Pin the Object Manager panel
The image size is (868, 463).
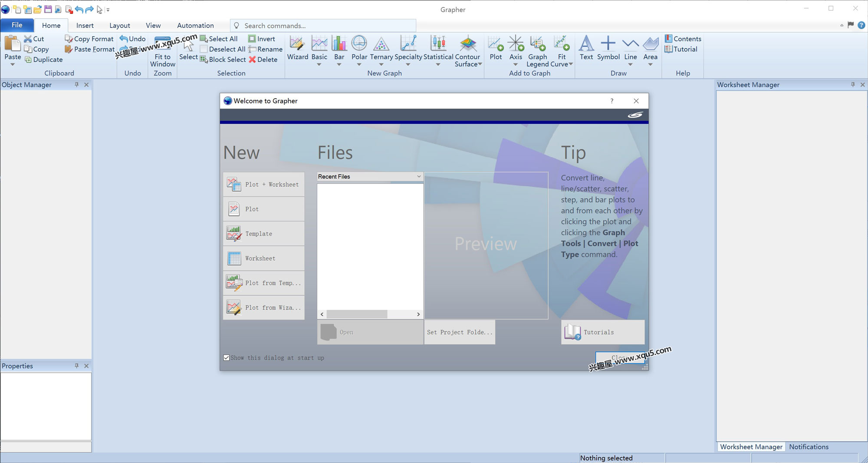(77, 85)
